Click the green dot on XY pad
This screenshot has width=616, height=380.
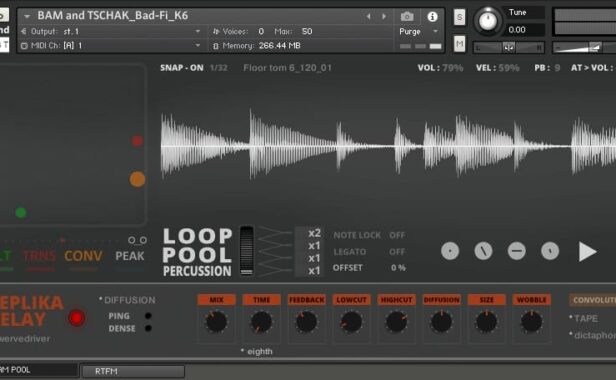click(21, 213)
